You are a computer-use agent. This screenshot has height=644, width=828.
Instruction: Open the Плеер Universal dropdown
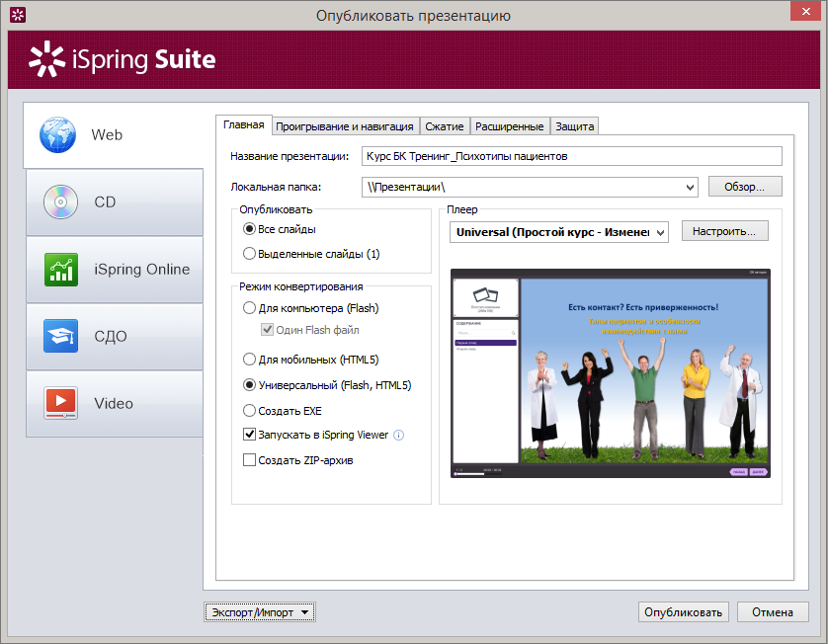click(x=660, y=232)
